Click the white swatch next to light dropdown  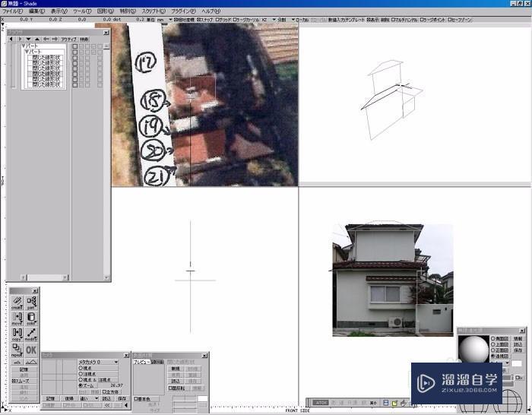pyautogui.click(x=516, y=363)
